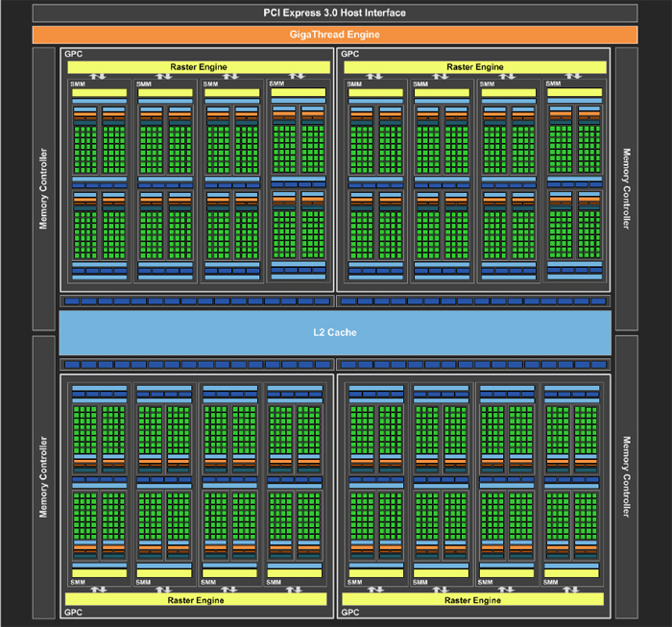
Task: Click first arrow icon under top-left Raster Engine
Action: [x=98, y=77]
